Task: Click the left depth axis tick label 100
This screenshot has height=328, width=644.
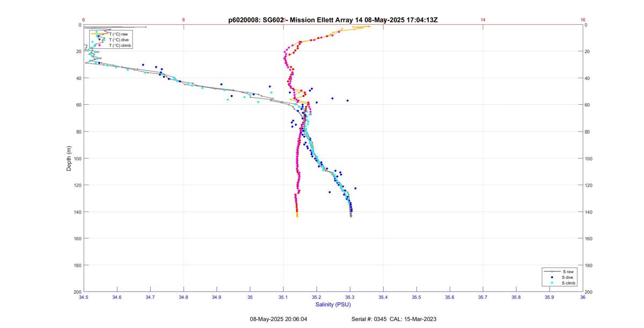Action: point(77,158)
